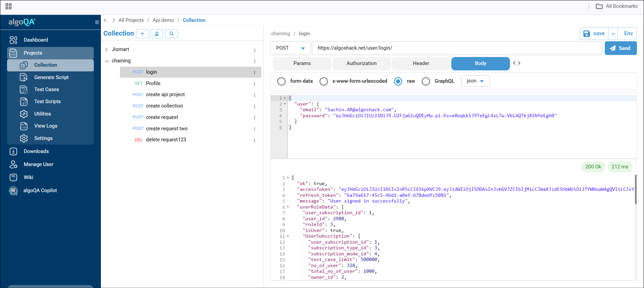Open options menu for login request

click(x=254, y=72)
